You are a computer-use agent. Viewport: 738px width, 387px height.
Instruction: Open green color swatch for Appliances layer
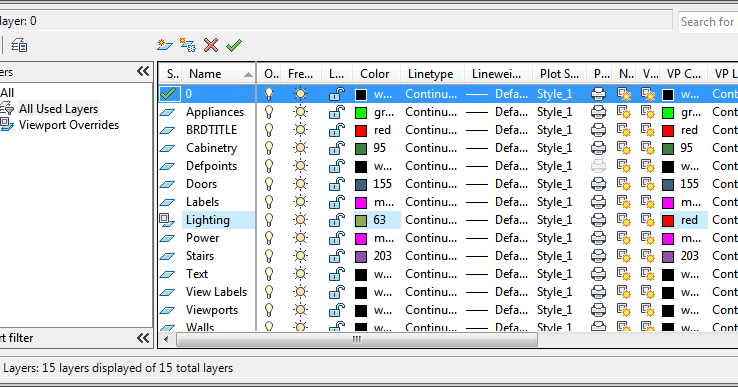click(x=361, y=113)
